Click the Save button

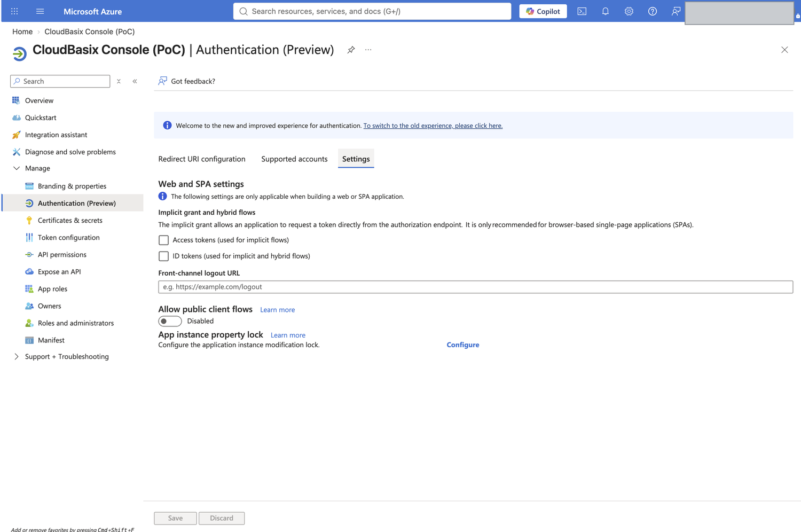click(x=175, y=518)
